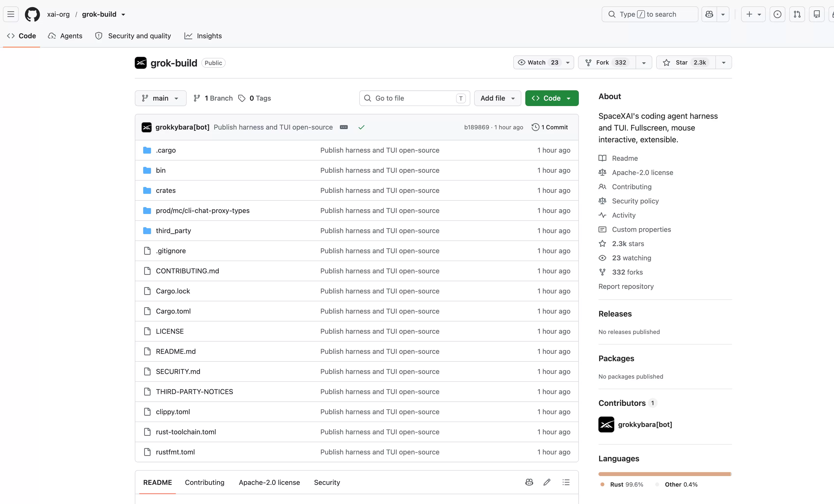
Task: Open the Cargo.toml file
Action: coord(173,311)
